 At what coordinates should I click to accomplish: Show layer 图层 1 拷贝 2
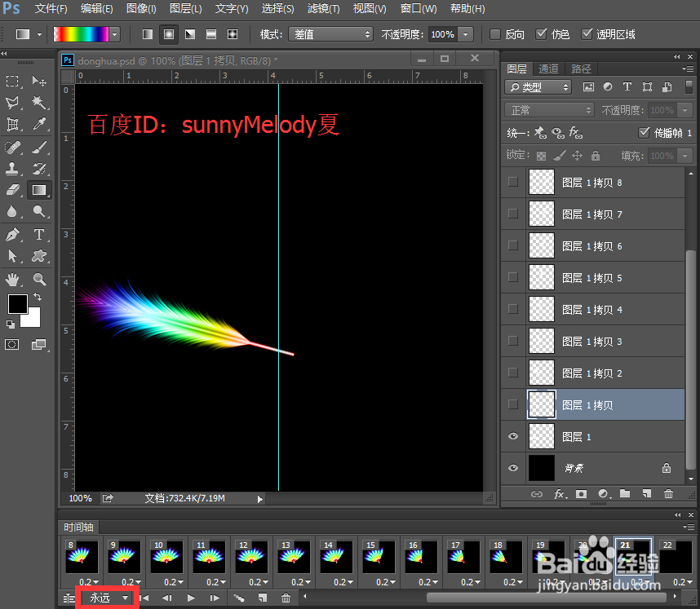tap(513, 373)
